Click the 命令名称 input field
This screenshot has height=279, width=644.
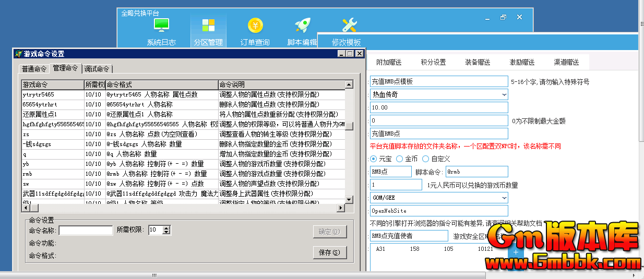pyautogui.click(x=86, y=230)
